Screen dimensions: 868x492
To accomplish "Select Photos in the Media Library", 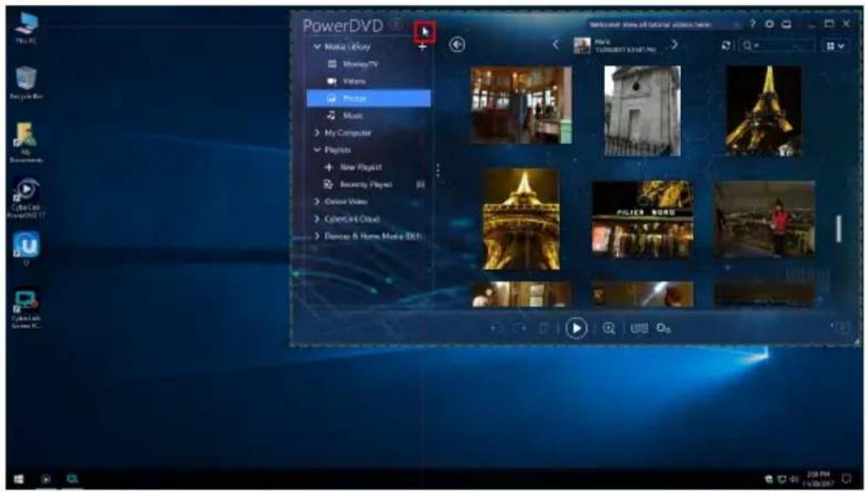I will pyautogui.click(x=369, y=98).
